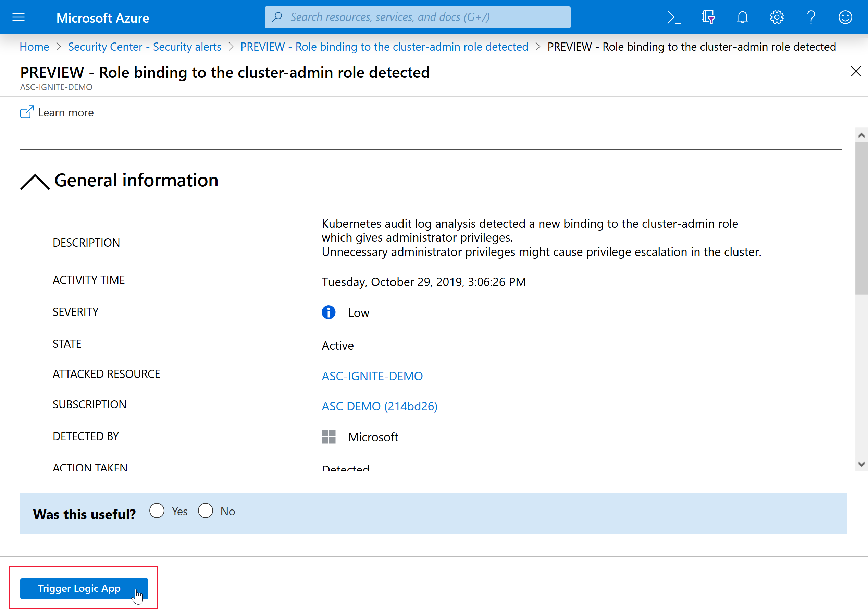Launch Cloud Shell from the top bar
Image resolution: width=868 pixels, height=615 pixels.
[673, 17]
